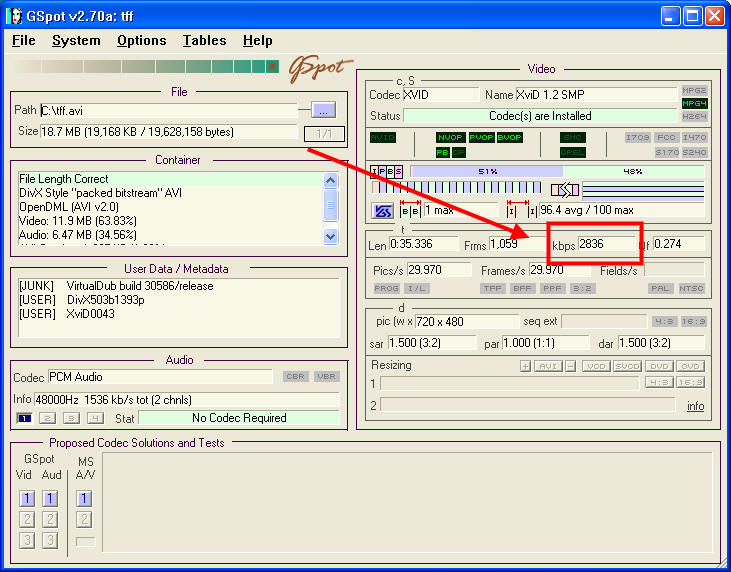Screen dimensions: 731x572
Task: Click the BVOP indicator
Action: pos(510,138)
